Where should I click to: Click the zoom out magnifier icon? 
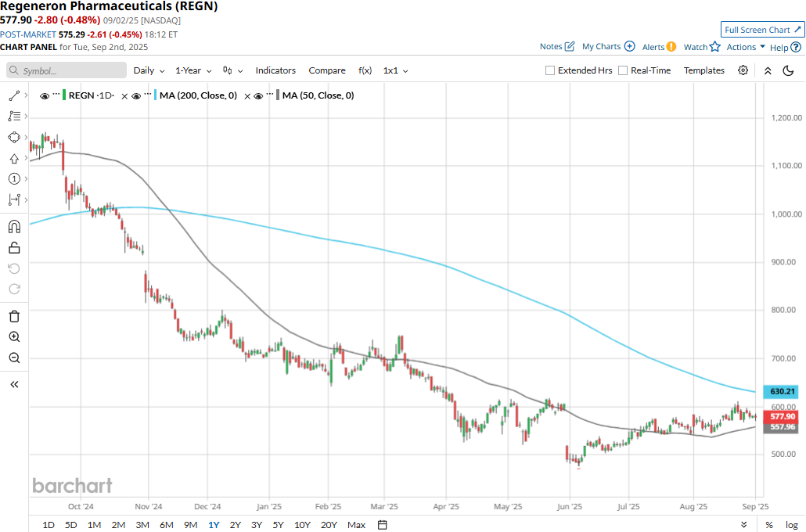(x=14, y=358)
